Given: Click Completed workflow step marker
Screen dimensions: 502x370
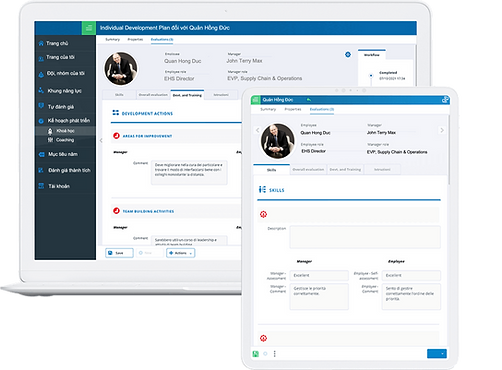Looking at the screenshot, I should [371, 75].
